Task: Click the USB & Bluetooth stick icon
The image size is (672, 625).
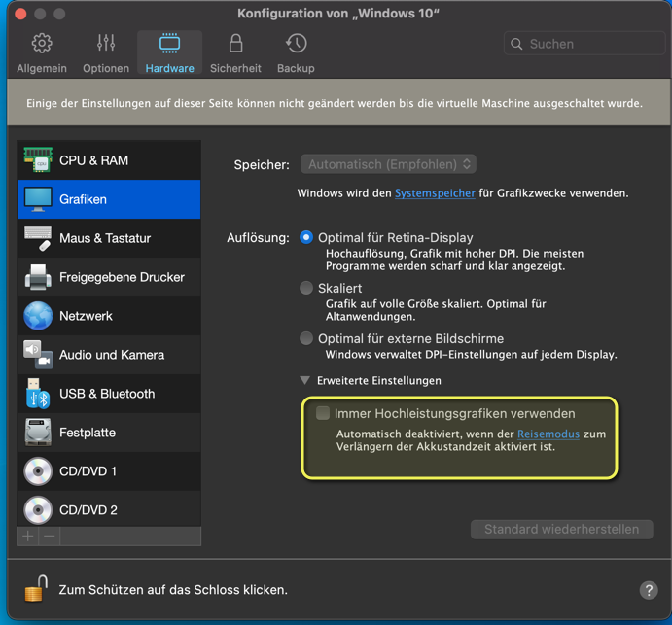Action: (38, 394)
